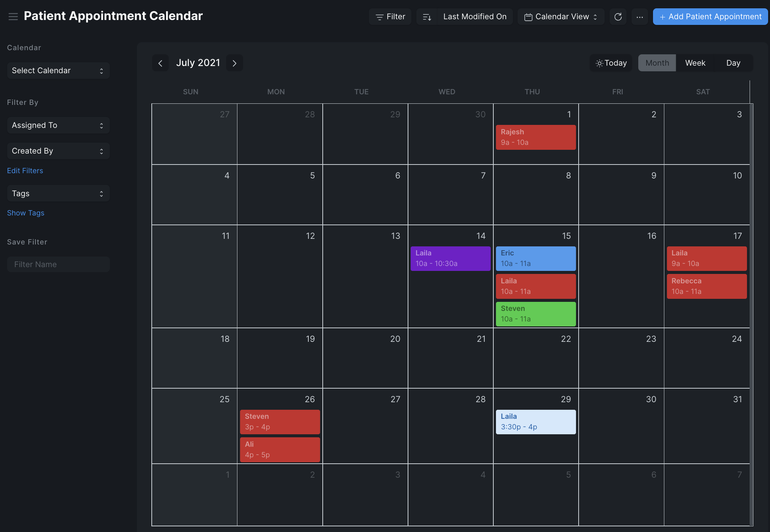Click the SUN column header
The image size is (770, 532).
click(x=191, y=92)
